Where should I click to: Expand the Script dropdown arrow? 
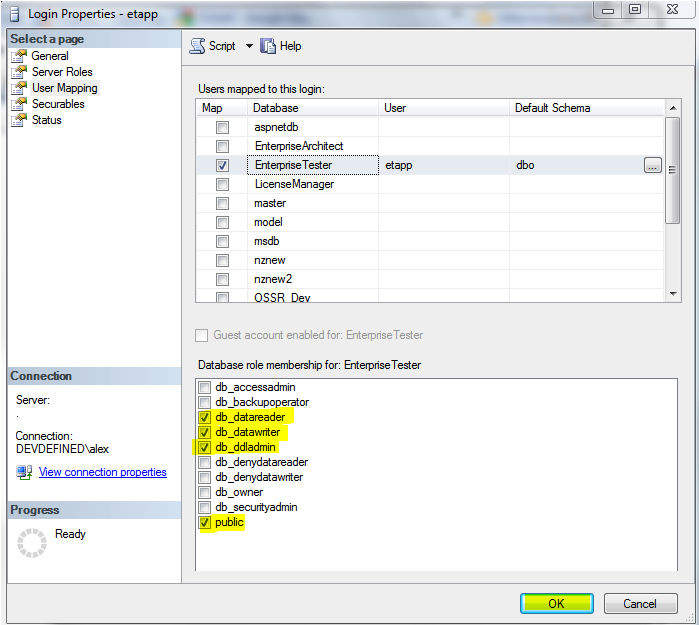(249, 46)
